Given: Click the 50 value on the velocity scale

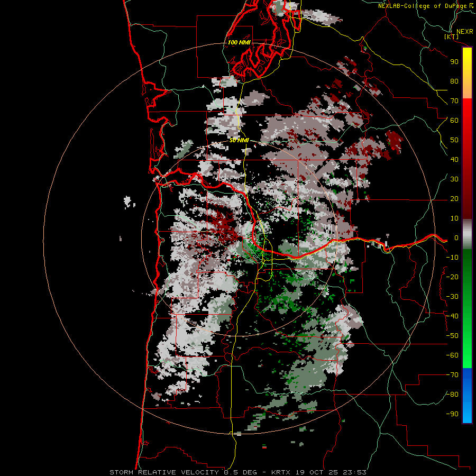Looking at the screenshot, I should point(454,140).
